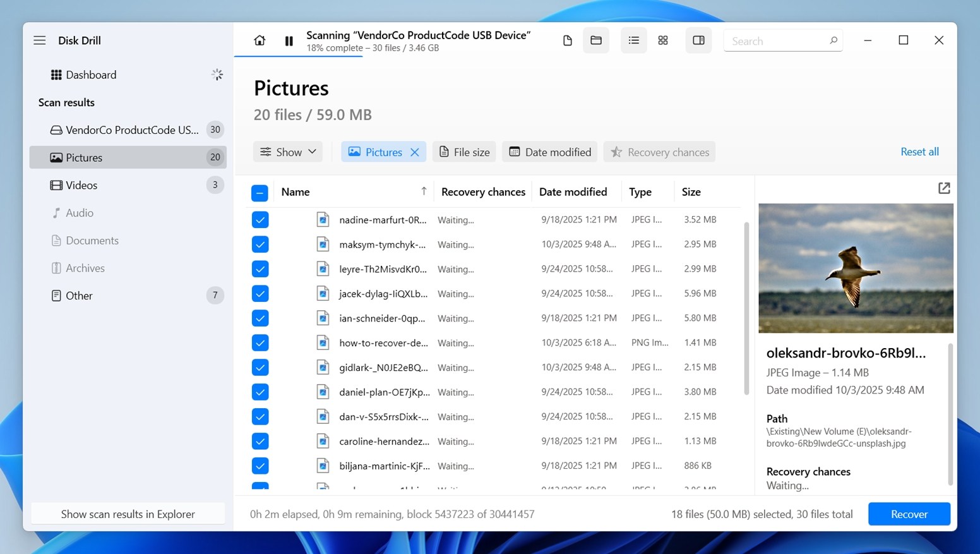Viewport: 980px width, 554px height.
Task: Uncheck nadine-marfurt file checkbox
Action: (x=260, y=220)
